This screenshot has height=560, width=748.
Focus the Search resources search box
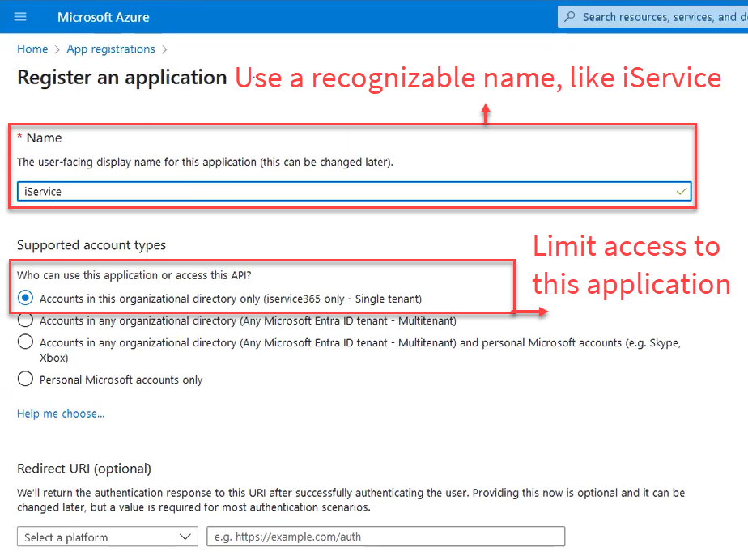click(x=653, y=17)
